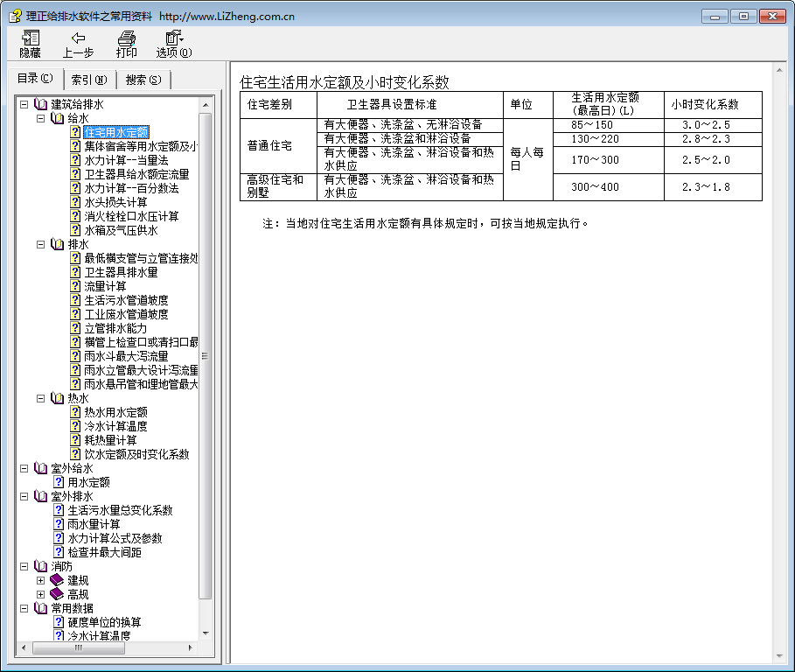Expand the 高规 tree node
This screenshot has width=795, height=672.
[x=41, y=594]
